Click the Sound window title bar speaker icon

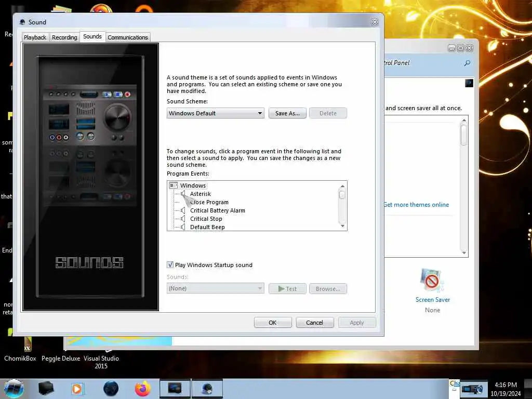point(22,22)
